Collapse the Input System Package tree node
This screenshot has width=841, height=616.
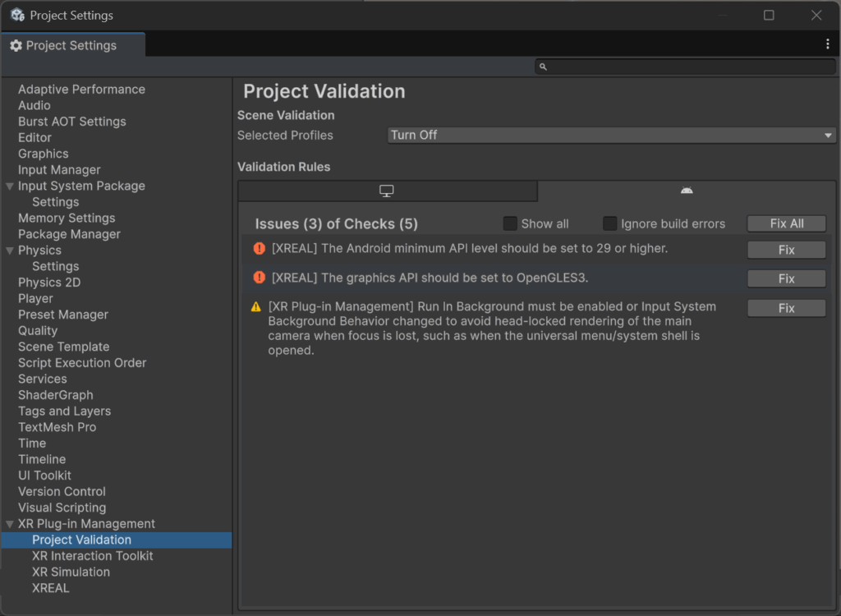(x=10, y=186)
